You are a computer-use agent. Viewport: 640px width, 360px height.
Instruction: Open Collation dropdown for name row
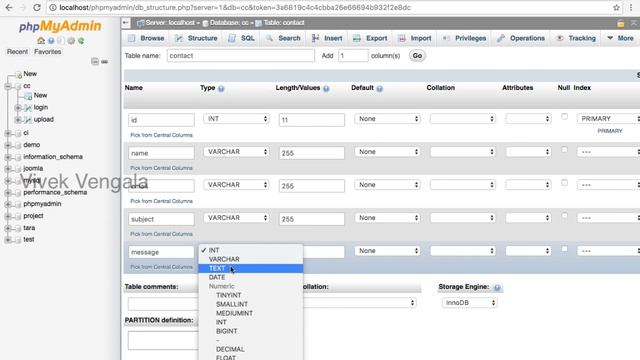pos(463,152)
